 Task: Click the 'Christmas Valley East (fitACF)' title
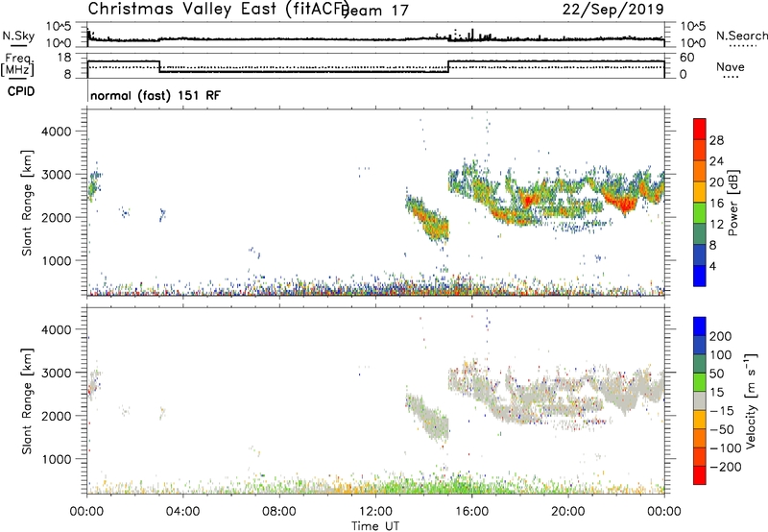coord(219,10)
